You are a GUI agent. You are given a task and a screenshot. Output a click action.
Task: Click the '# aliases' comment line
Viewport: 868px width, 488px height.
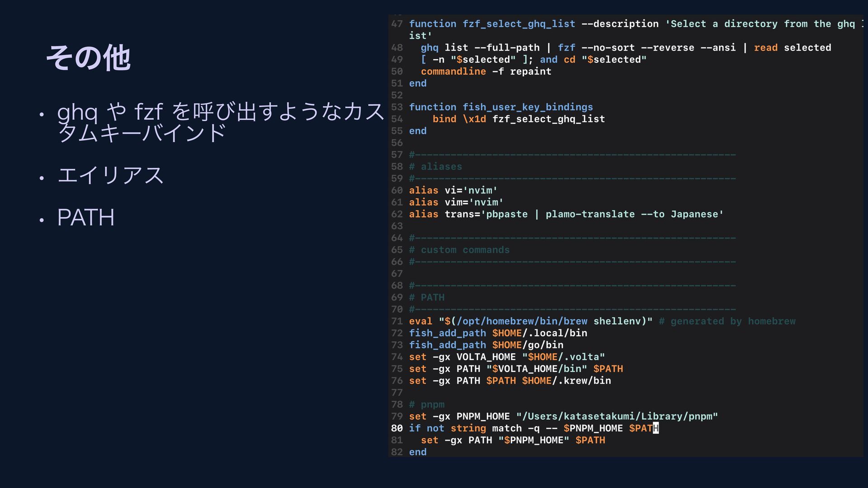pyautogui.click(x=435, y=167)
